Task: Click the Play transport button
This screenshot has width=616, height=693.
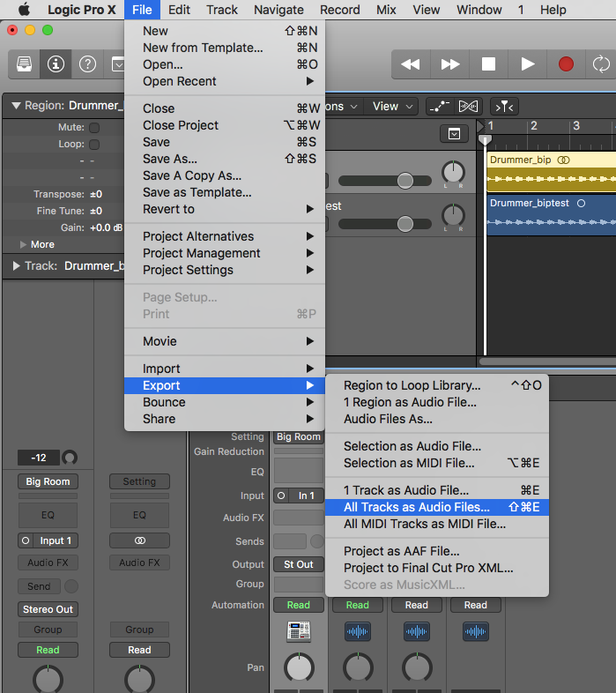Action: (x=527, y=64)
